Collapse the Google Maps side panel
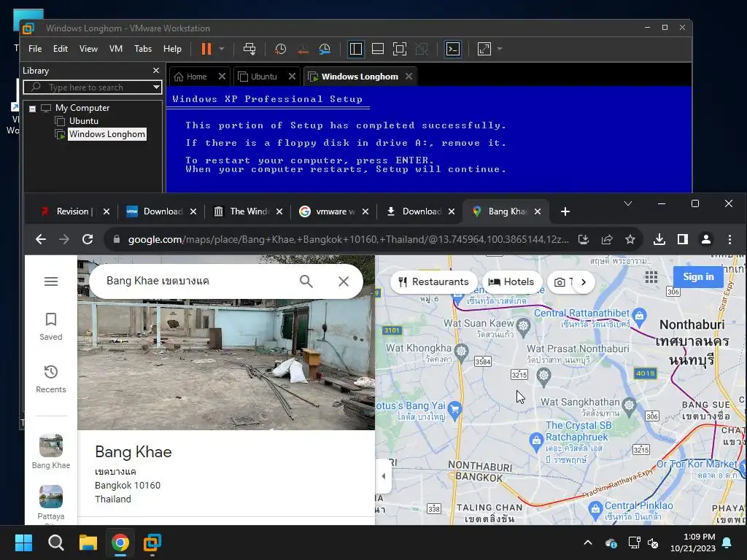This screenshot has width=747, height=560. [384, 475]
